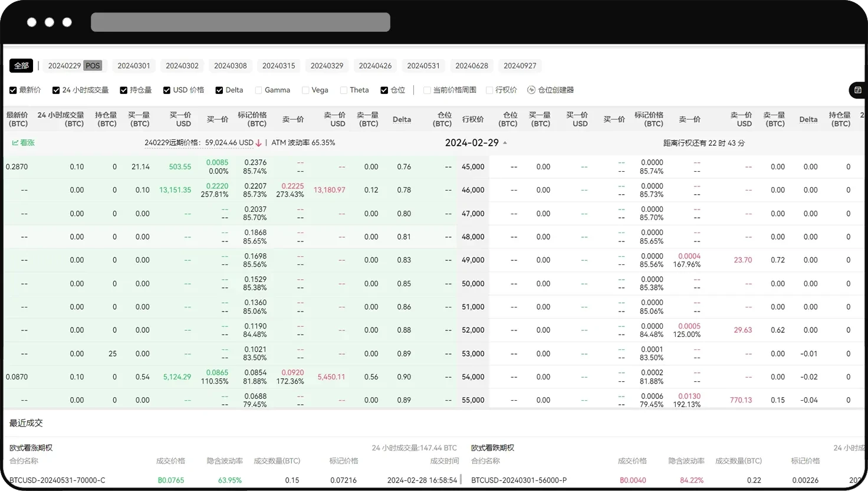Click put ask price 29.63

point(743,330)
